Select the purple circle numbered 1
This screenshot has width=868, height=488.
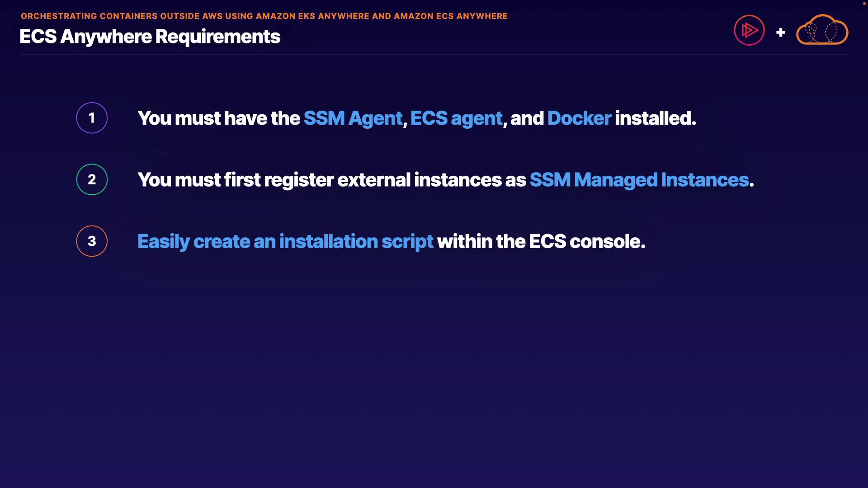tap(92, 118)
